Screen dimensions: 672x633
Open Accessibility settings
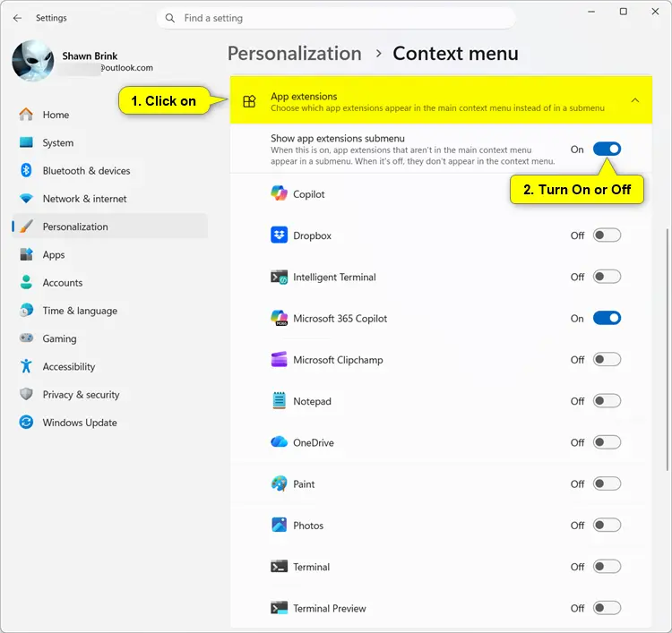109,366
